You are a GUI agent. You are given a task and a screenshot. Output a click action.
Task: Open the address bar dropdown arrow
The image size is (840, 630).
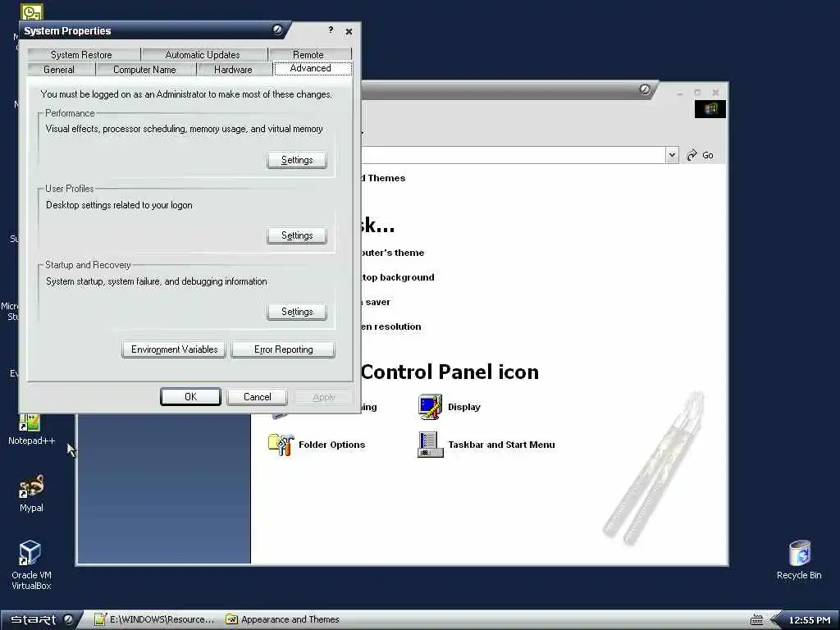(x=672, y=155)
